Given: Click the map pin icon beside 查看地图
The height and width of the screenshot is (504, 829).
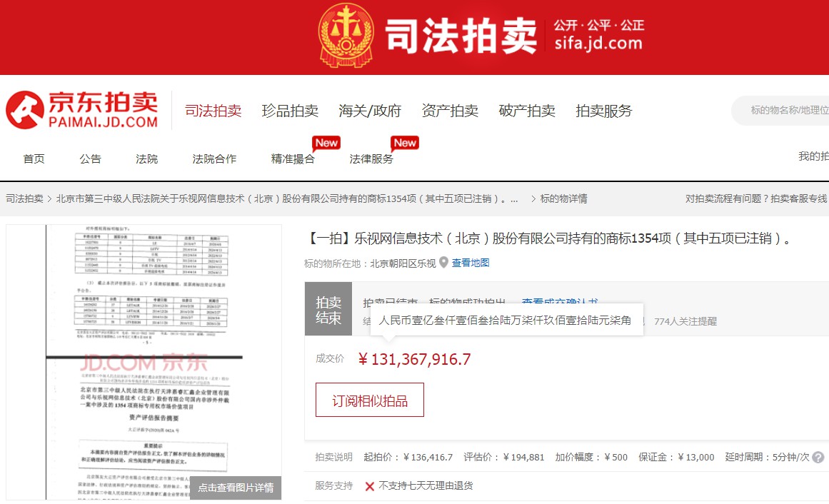Looking at the screenshot, I should [443, 262].
